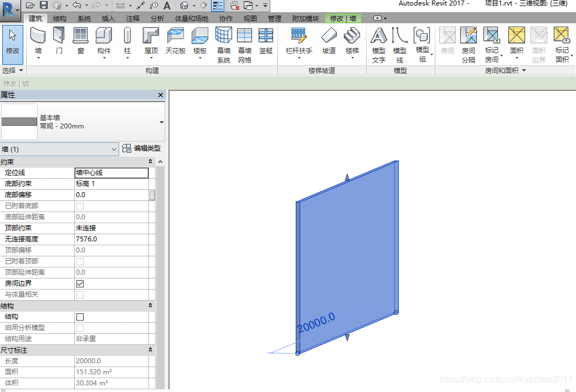576x392 pixels.
Task: Disable the Room Bounding (房间边界) checkbox
Action: point(80,283)
